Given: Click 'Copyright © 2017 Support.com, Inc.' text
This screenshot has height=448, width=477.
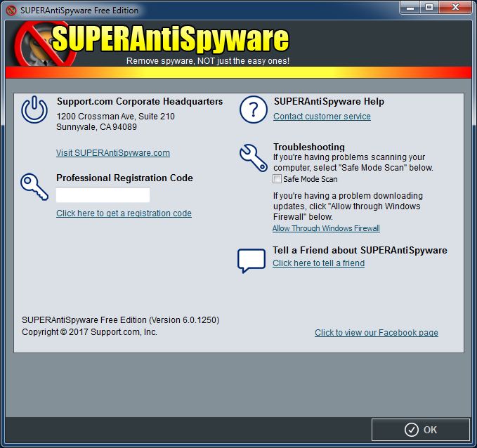Looking at the screenshot, I should [89, 332].
